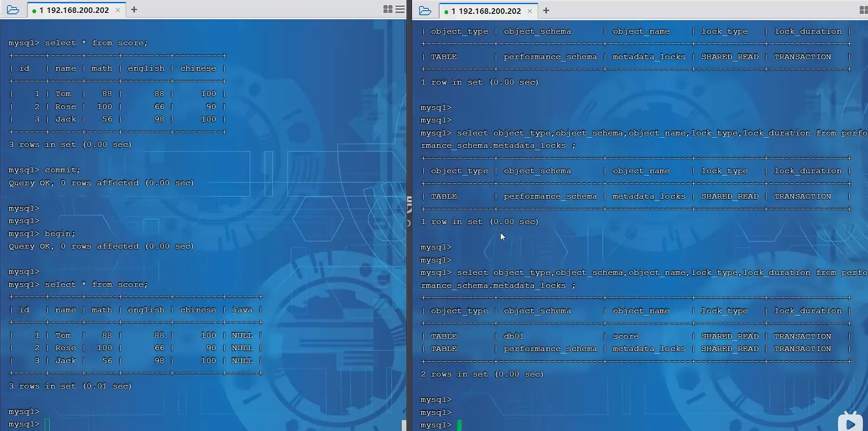Click the 'begin;' command in left terminal
The image size is (868, 431).
(60, 234)
